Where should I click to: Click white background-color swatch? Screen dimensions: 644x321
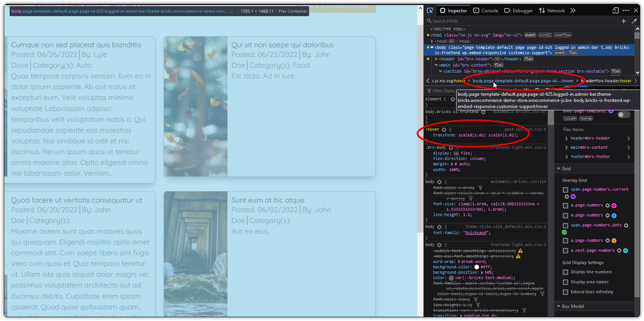pyautogui.click(x=477, y=267)
